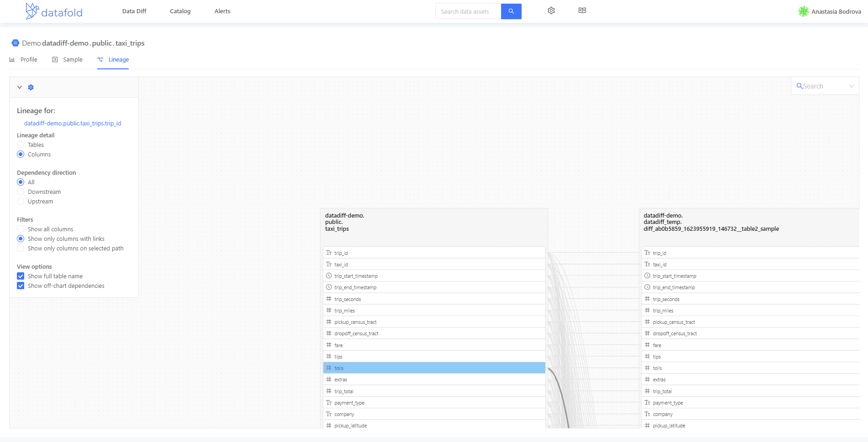Image resolution: width=868 pixels, height=442 pixels.
Task: Select table2_sample fare column
Action: click(750, 345)
